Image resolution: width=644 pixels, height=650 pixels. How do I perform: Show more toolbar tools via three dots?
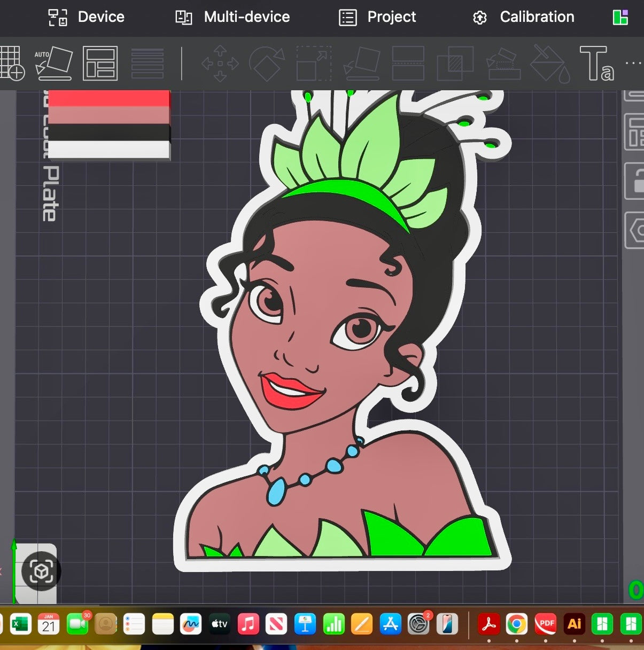tap(633, 63)
